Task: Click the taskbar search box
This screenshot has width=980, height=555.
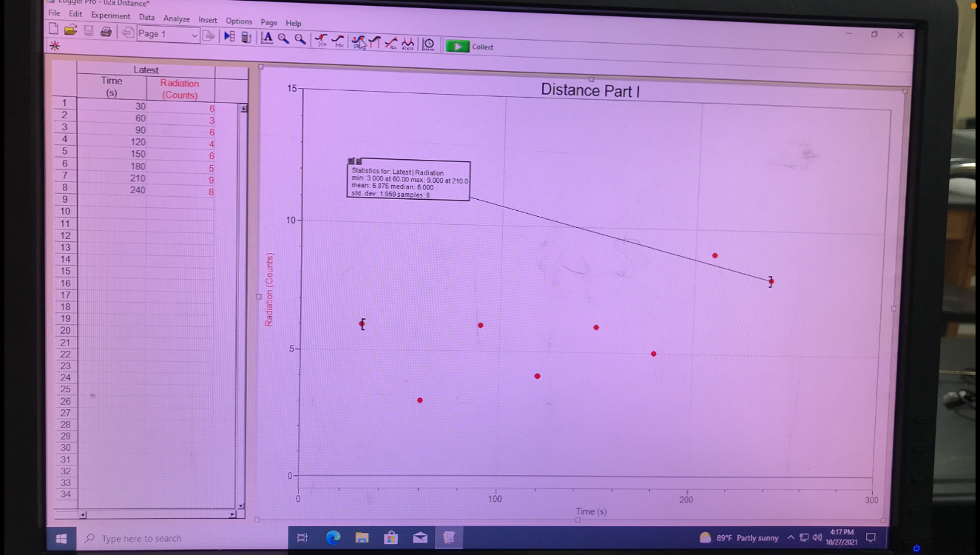Action: (181, 538)
